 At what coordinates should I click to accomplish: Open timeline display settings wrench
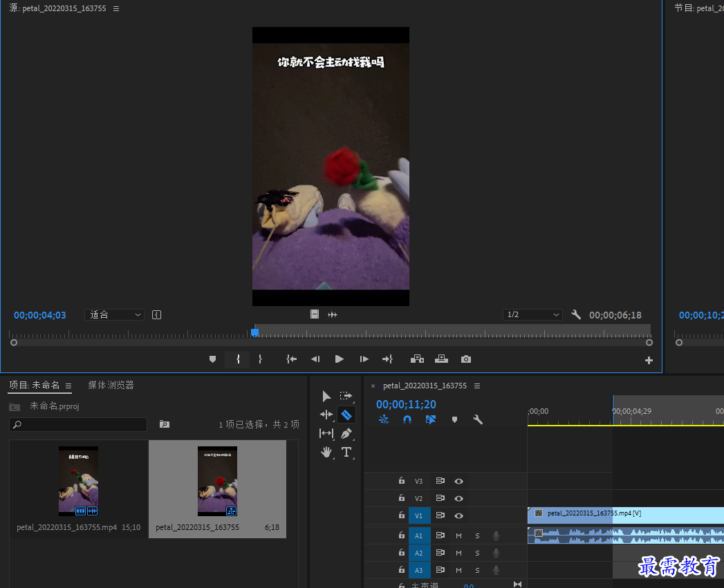pos(477,419)
